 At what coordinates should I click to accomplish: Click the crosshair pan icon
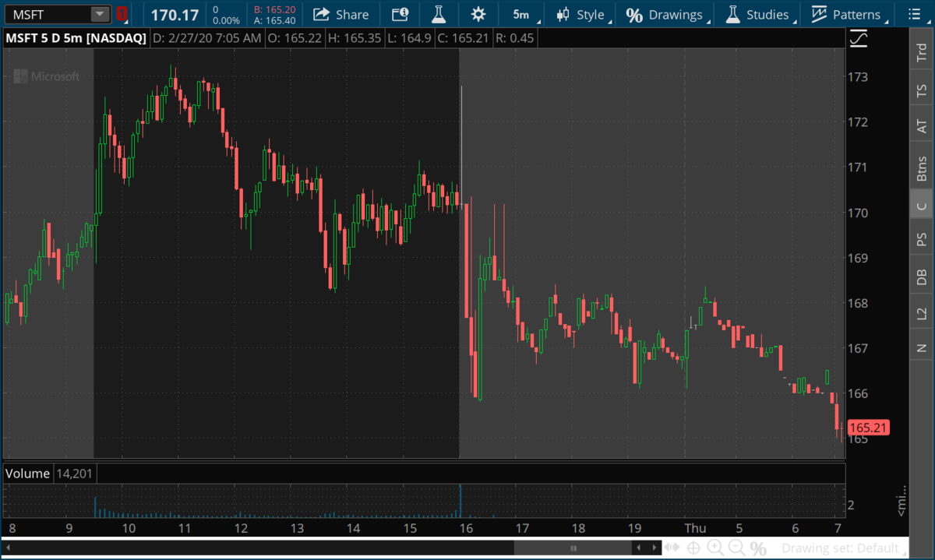(694, 548)
